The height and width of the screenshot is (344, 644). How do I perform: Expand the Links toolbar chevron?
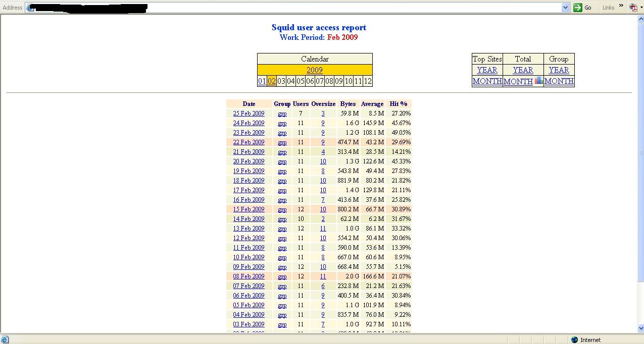click(621, 6)
